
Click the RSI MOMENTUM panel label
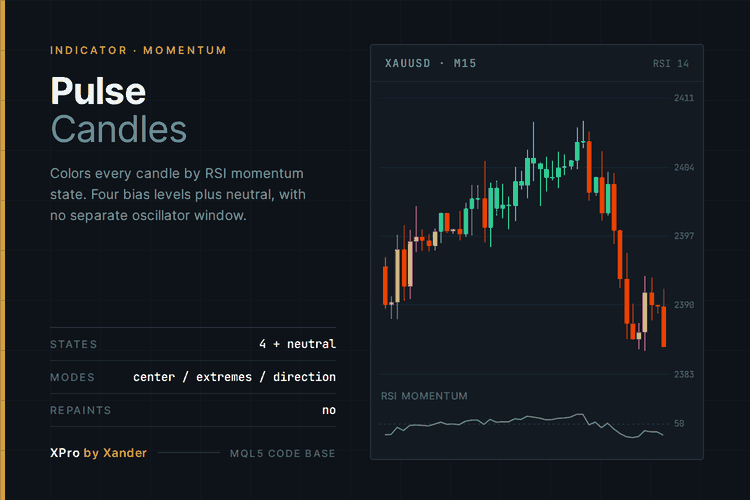point(424,396)
